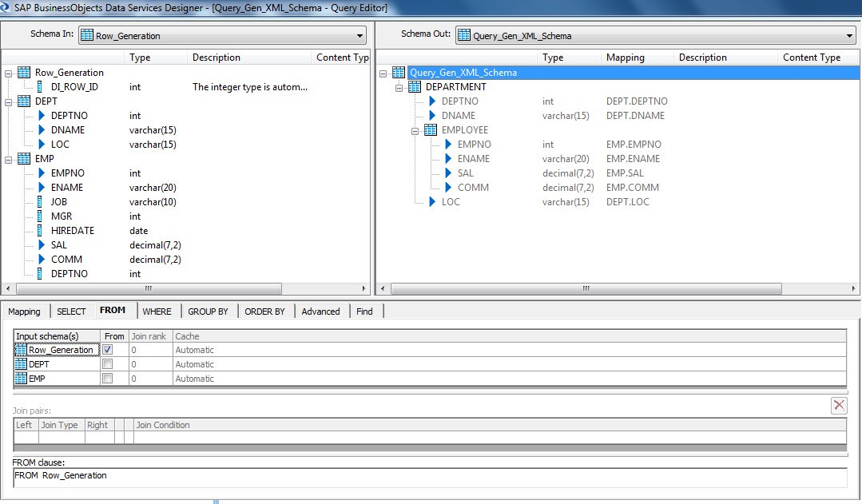Click the arrow icon beside EMPNO input column
862x504 pixels.
tap(42, 173)
